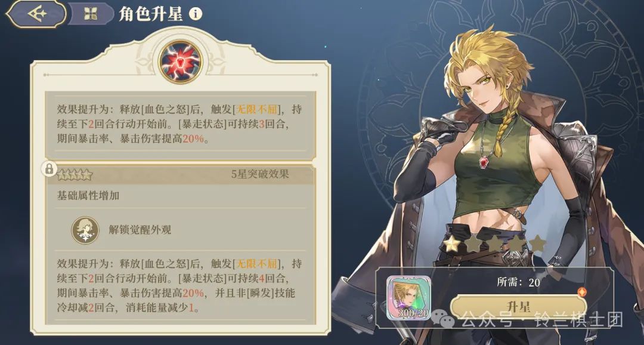The height and width of the screenshot is (345, 644).
Task: Open the four-petal home menu icon
Action: tap(91, 14)
